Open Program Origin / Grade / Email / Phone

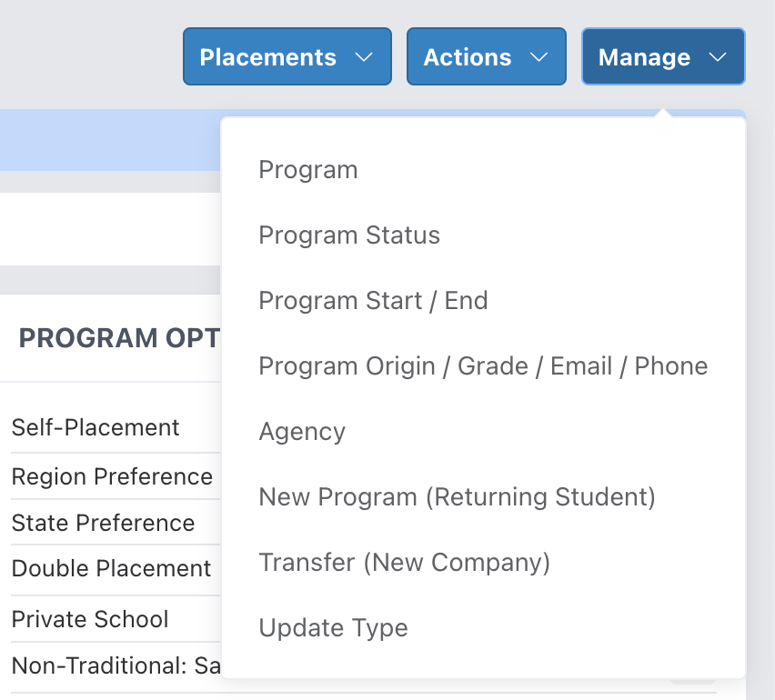[483, 366]
